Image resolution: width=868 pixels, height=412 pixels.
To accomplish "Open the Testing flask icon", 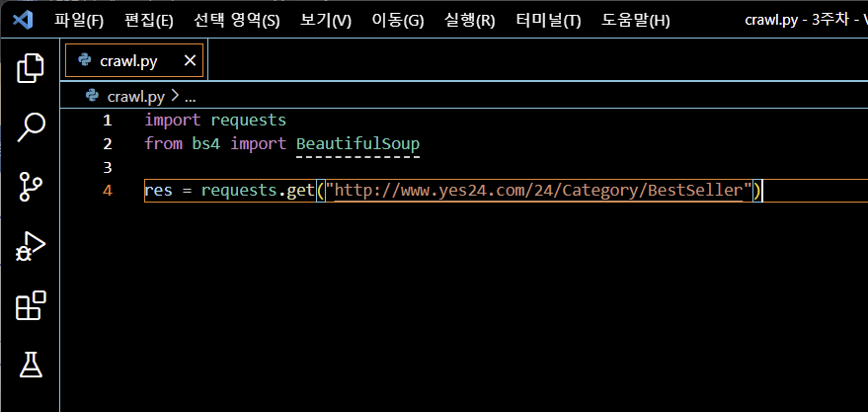I will click(x=31, y=365).
